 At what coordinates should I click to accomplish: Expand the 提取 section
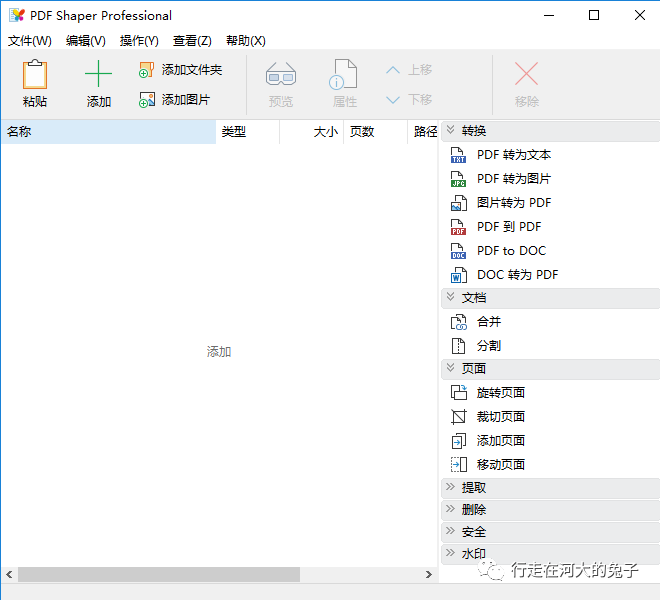450,487
